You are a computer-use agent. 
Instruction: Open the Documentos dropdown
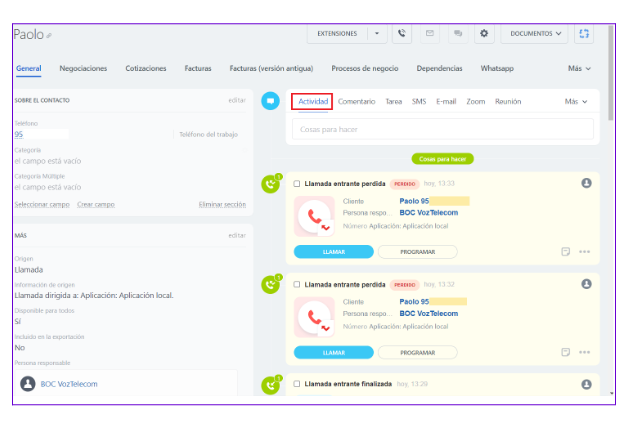tap(536, 33)
